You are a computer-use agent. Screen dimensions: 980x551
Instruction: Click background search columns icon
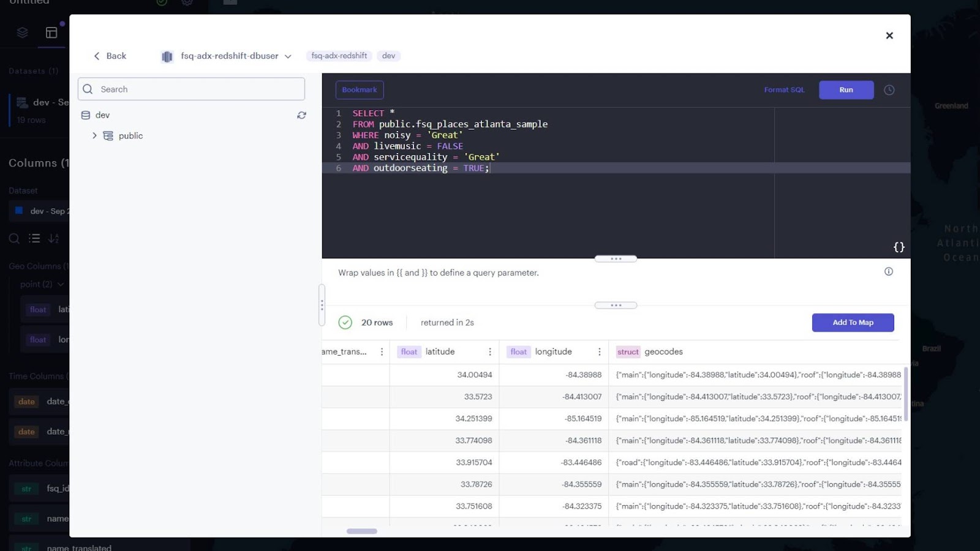coord(14,238)
